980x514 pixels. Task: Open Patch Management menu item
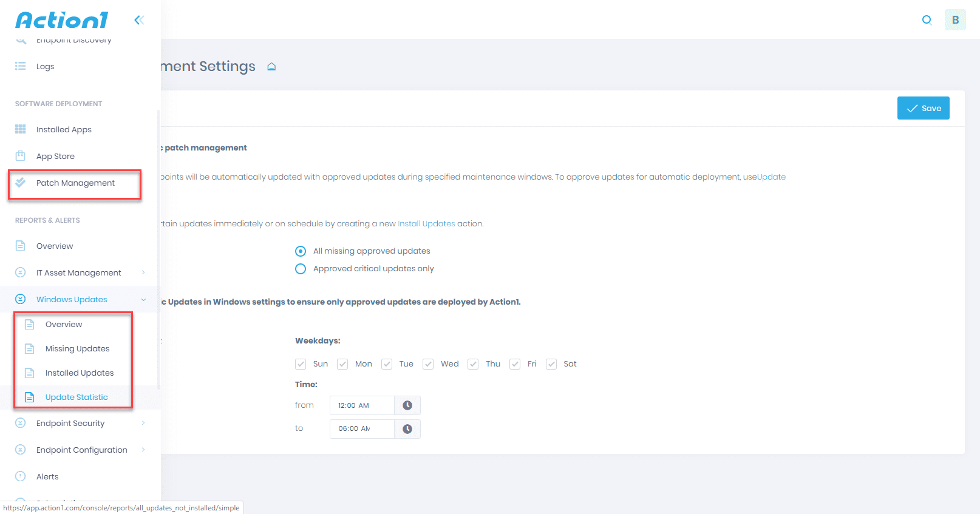pyautogui.click(x=75, y=183)
